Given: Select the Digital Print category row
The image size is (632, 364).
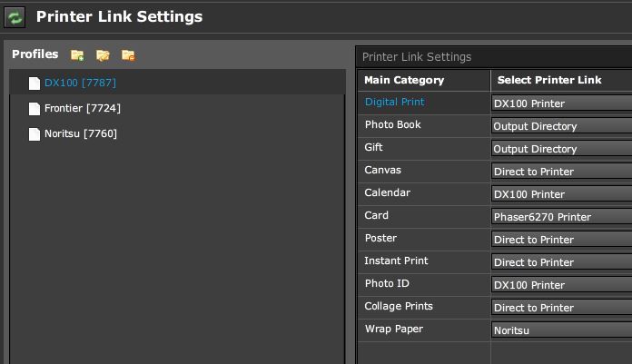Looking at the screenshot, I should point(424,103).
